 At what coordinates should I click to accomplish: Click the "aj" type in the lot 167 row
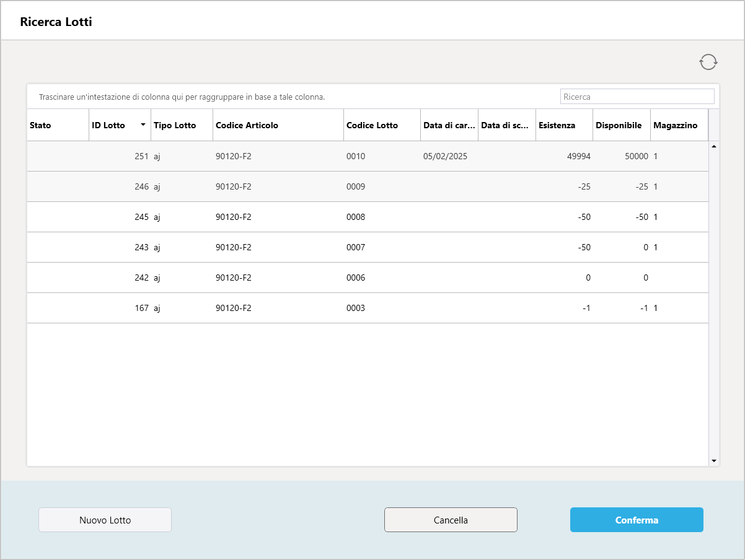(157, 308)
